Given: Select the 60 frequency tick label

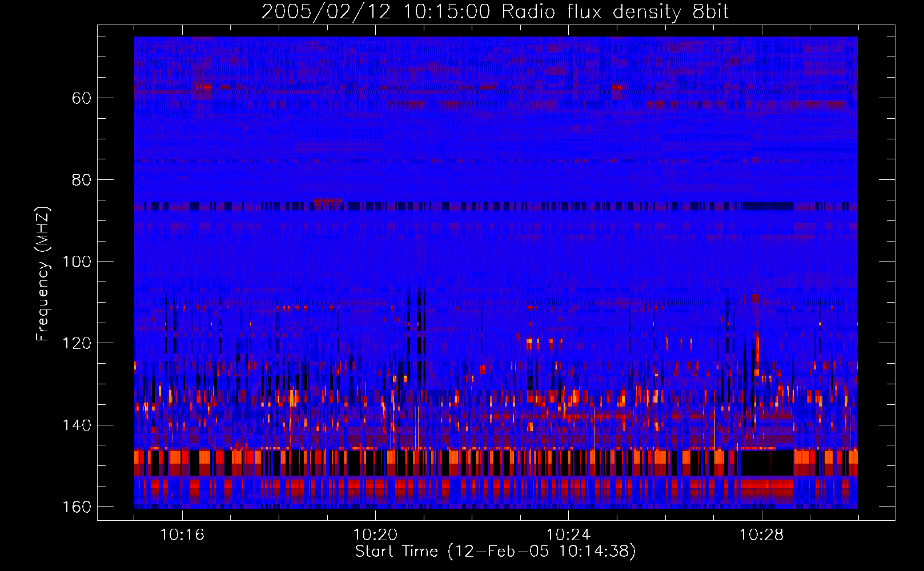Looking at the screenshot, I should pyautogui.click(x=82, y=98).
